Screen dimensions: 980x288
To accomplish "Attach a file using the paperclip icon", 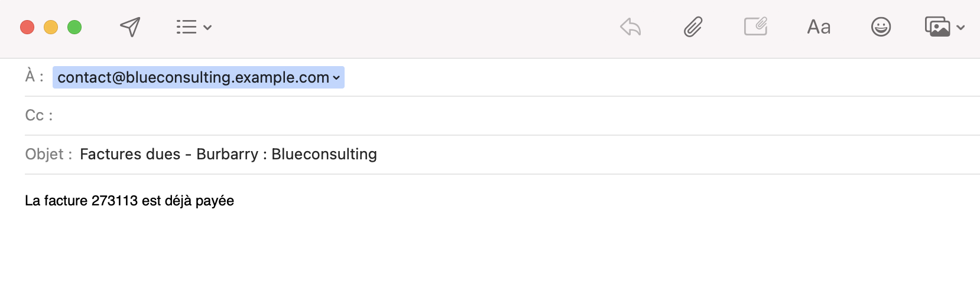I will (x=693, y=27).
